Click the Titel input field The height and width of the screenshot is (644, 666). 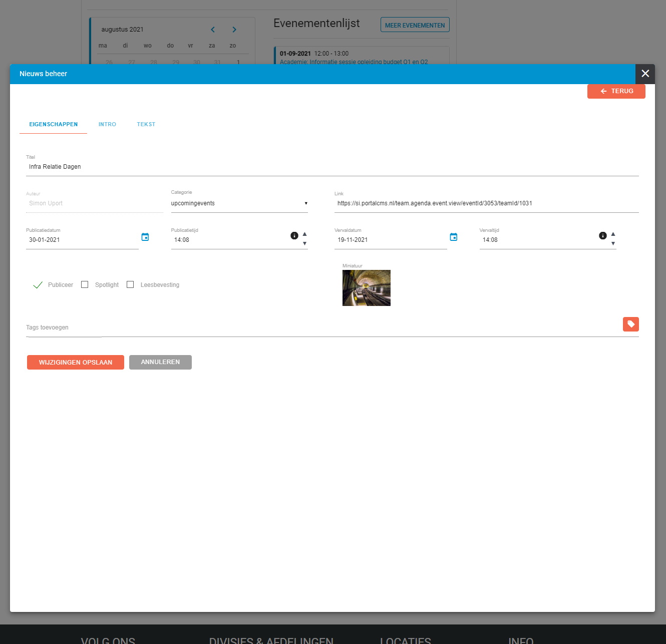(330, 167)
